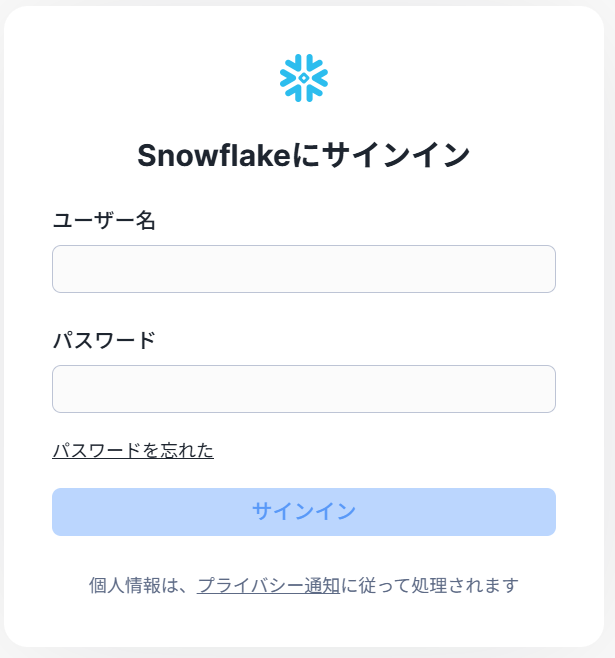Activate the empty box under パスワード label
Screen dimensions: 615x658
click(304, 389)
